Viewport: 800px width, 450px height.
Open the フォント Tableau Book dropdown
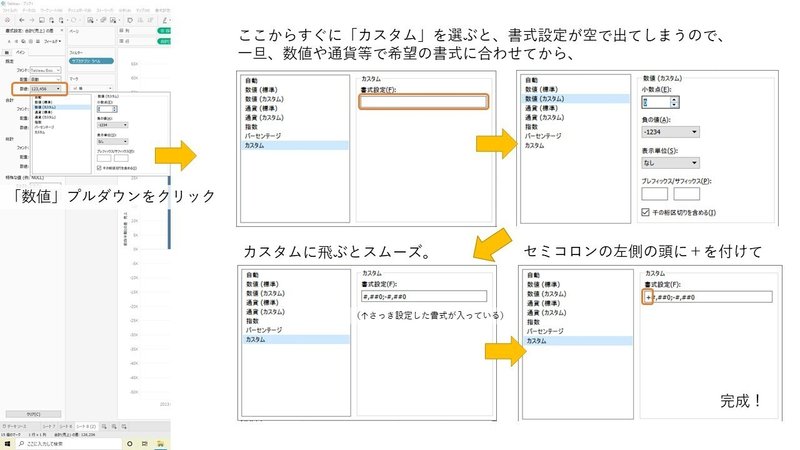click(x=45, y=70)
